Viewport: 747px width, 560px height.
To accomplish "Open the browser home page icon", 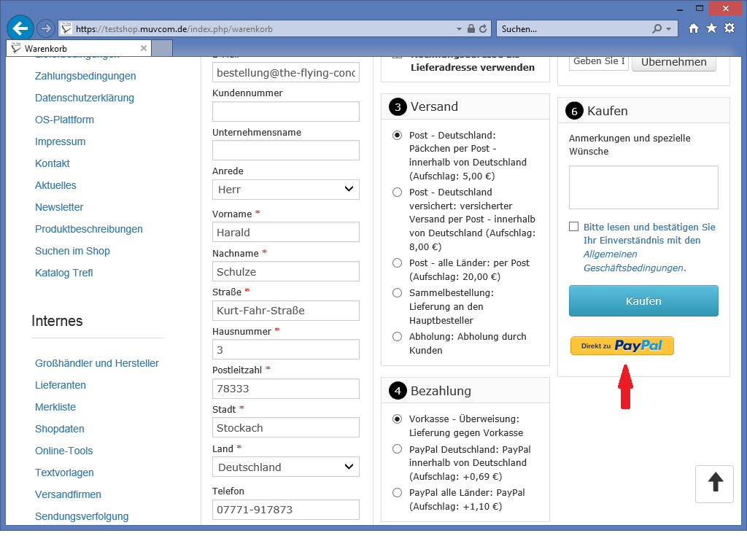I will pos(694,28).
